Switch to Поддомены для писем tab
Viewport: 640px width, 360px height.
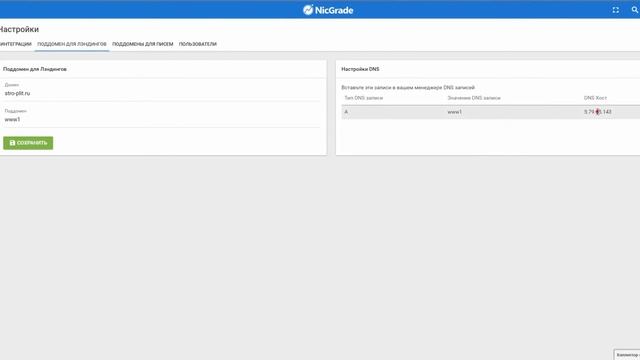point(142,44)
